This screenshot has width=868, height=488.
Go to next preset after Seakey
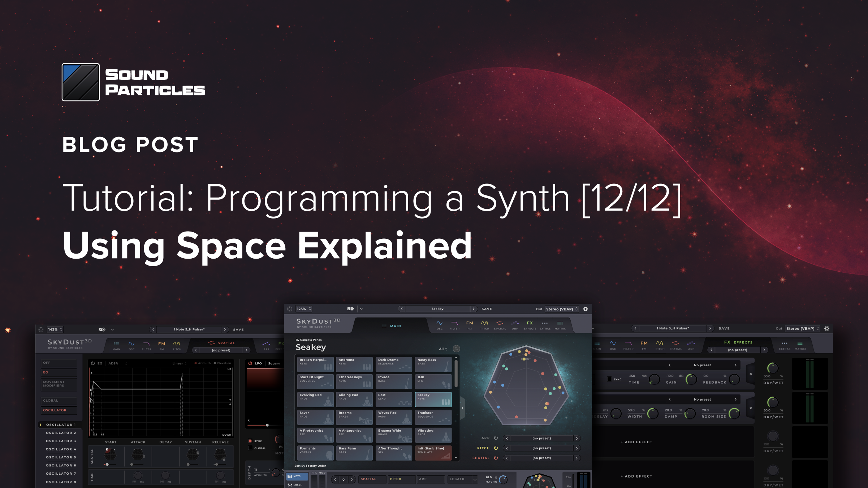pos(474,309)
